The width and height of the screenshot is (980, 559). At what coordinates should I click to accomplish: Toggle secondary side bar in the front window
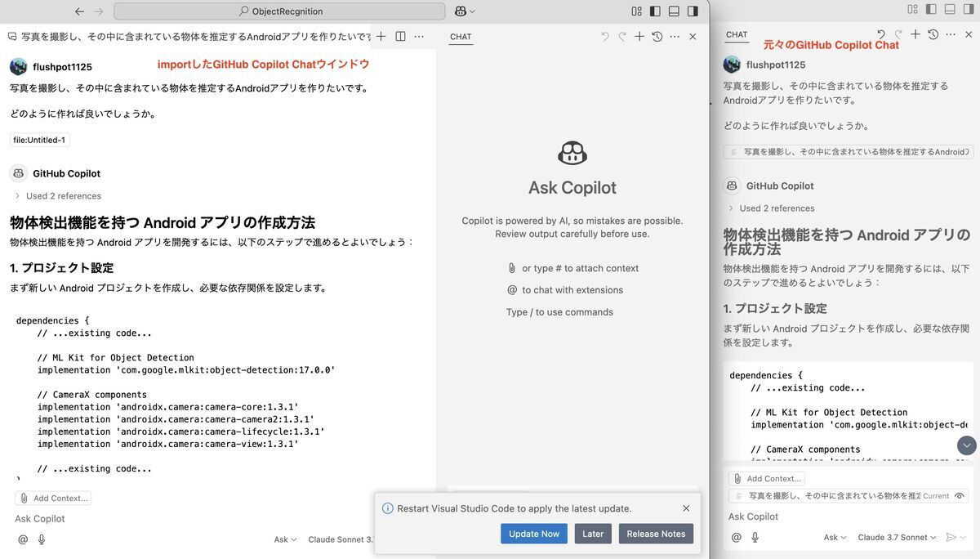point(693,11)
